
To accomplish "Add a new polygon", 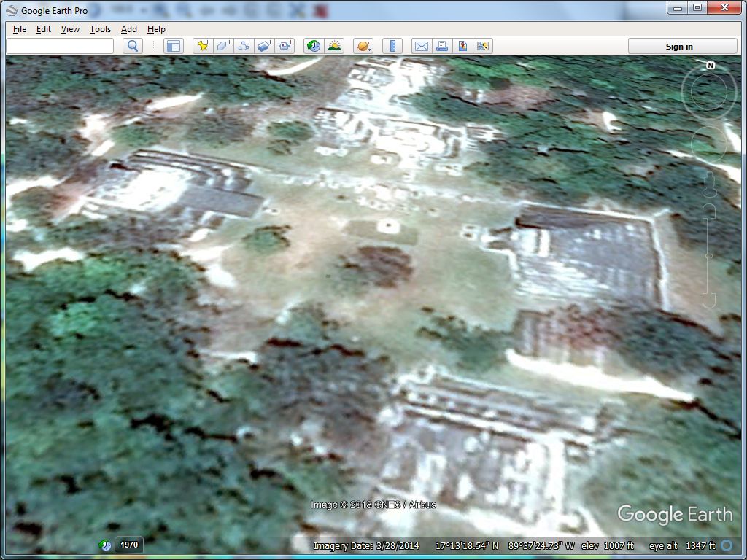I will click(223, 46).
